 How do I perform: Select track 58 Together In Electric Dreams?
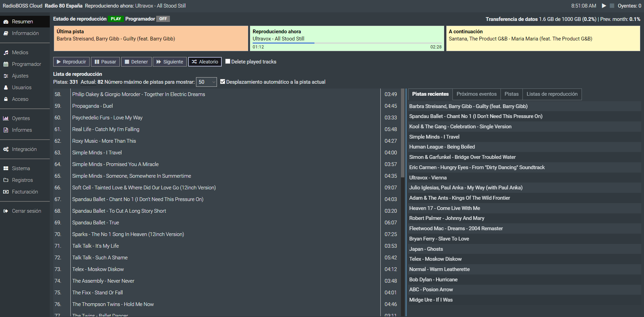click(x=226, y=94)
